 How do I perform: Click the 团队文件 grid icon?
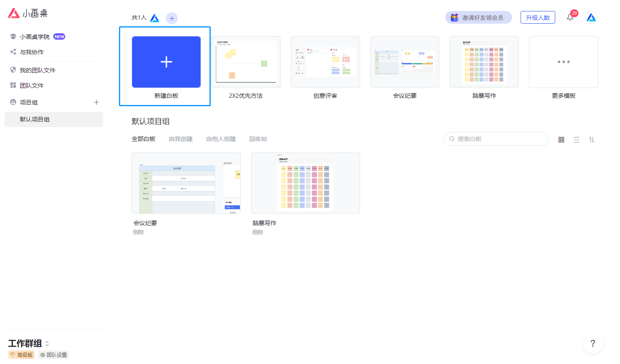(13, 85)
